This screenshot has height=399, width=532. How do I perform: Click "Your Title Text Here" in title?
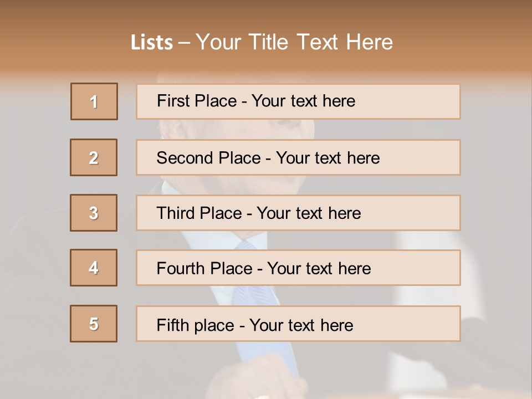coord(294,42)
